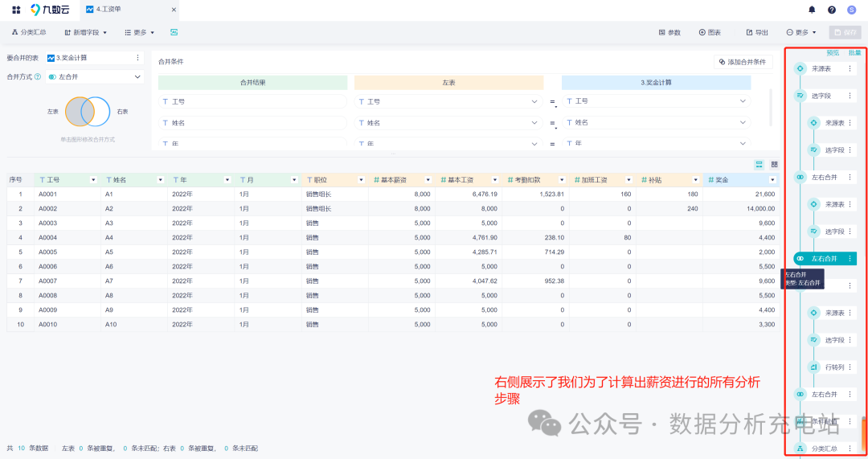Viewport: 868px width, 459px height.
Task: Open the 图表 chart tool
Action: 710,33
